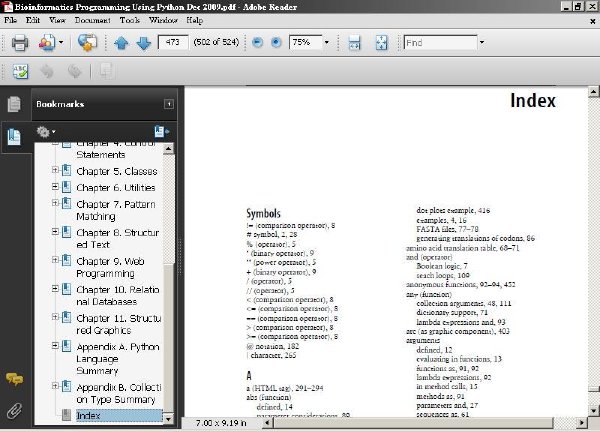The height and width of the screenshot is (432, 600).
Task: Select the Chapter 6. Utilities bookmark
Action: 116,188
